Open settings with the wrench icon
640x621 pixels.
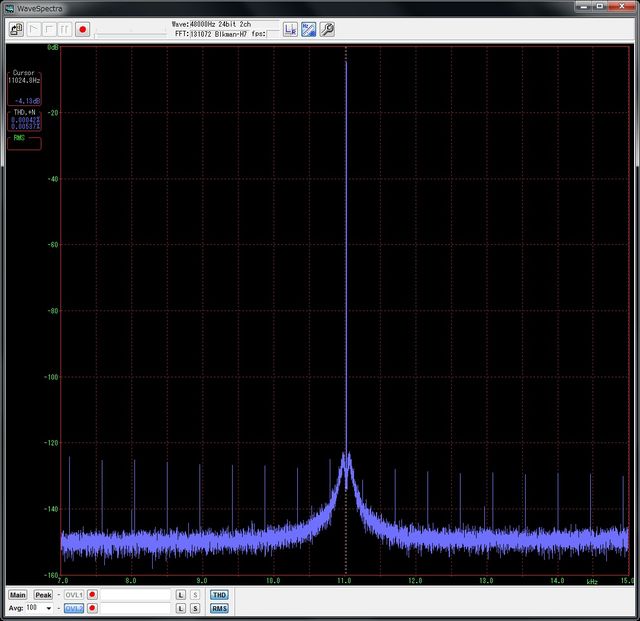click(x=327, y=29)
